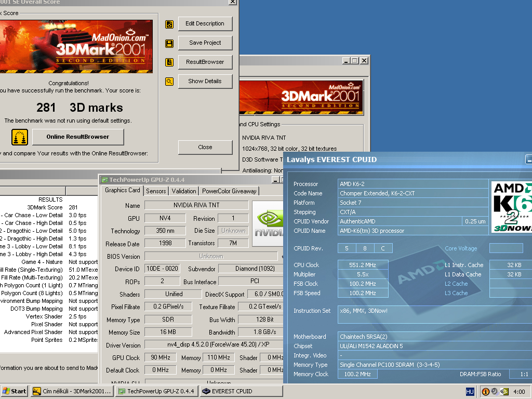
Task: Click the Release Date field 1998
Action: pos(165,243)
